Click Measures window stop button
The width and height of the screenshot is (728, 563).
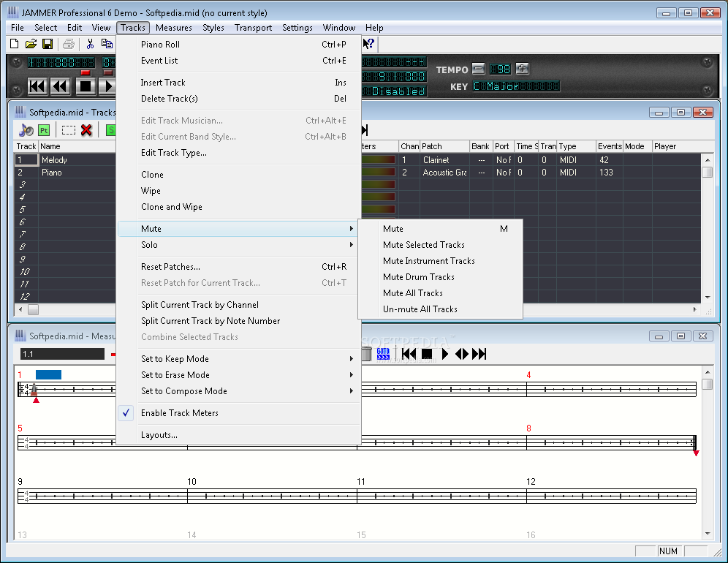(x=427, y=354)
